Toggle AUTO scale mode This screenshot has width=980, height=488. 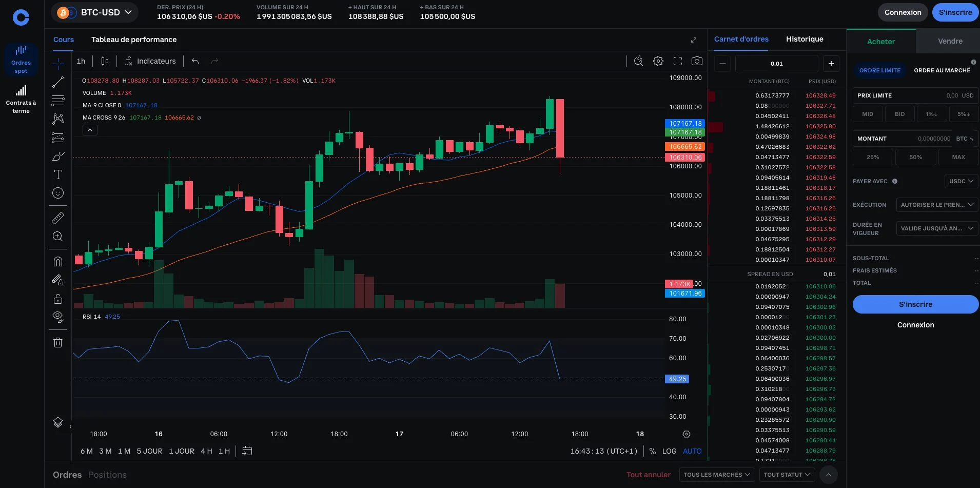[692, 451]
